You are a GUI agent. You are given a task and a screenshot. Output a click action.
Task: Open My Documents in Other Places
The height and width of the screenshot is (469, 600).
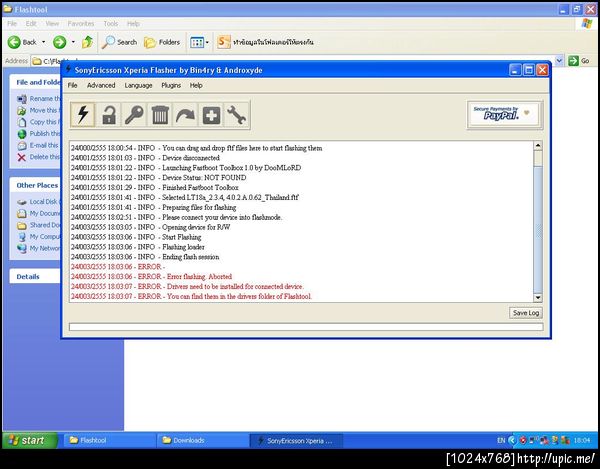tap(39, 213)
